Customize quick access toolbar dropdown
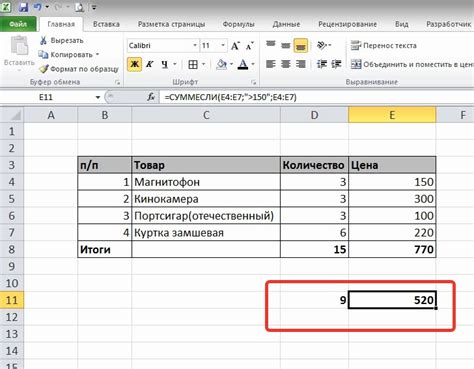This screenshot has height=369, width=474. tap(94, 7)
